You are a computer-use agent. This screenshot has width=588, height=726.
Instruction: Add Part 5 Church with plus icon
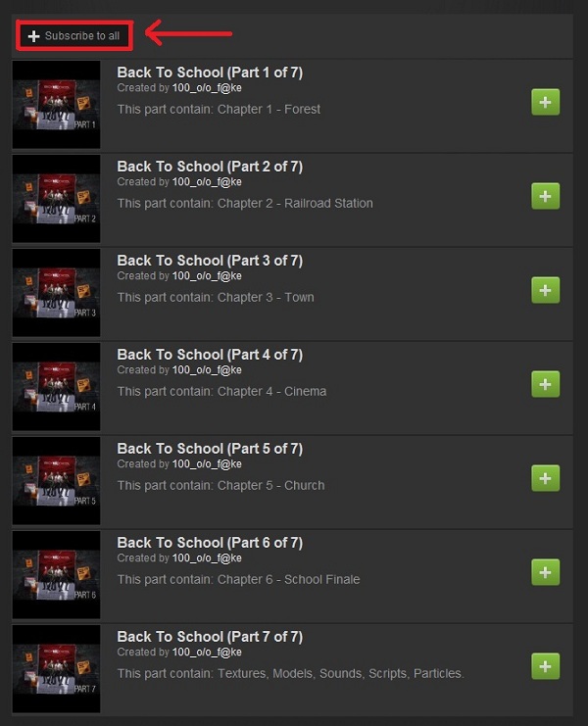tap(545, 478)
